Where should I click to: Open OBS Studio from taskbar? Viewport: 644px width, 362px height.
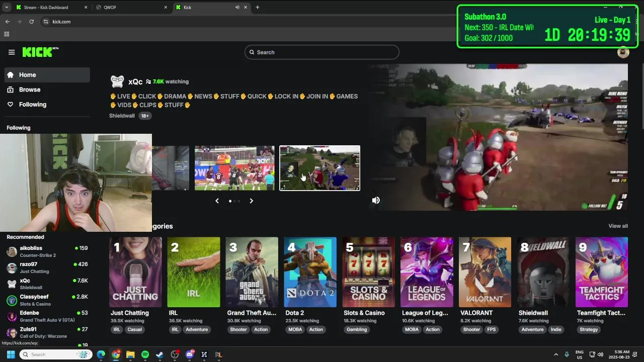[175, 354]
